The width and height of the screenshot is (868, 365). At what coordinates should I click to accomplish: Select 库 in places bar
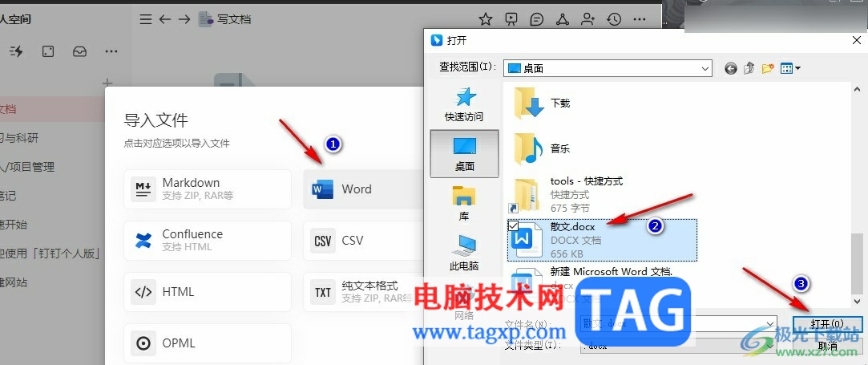(x=464, y=203)
